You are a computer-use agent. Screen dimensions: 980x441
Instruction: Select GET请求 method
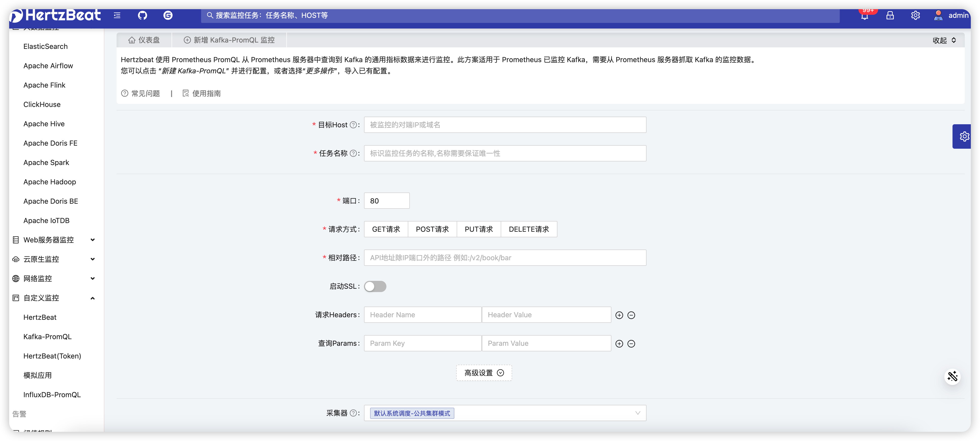coord(386,229)
